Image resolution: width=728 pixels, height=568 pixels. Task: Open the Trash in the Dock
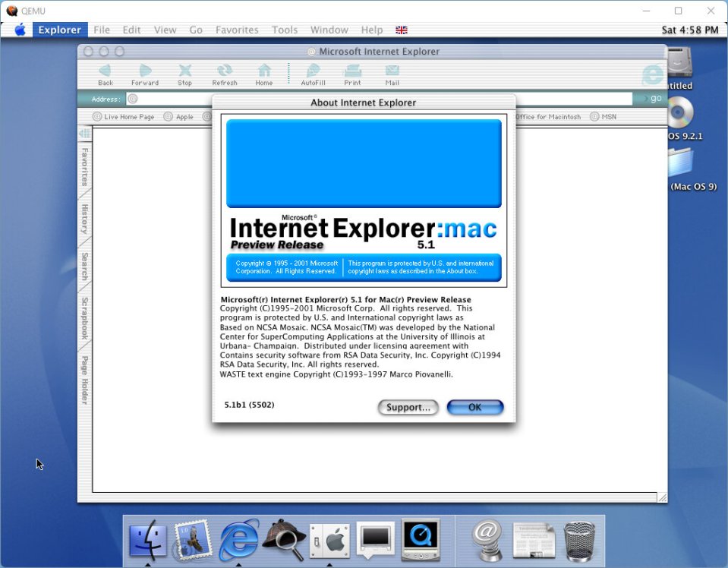click(x=580, y=541)
